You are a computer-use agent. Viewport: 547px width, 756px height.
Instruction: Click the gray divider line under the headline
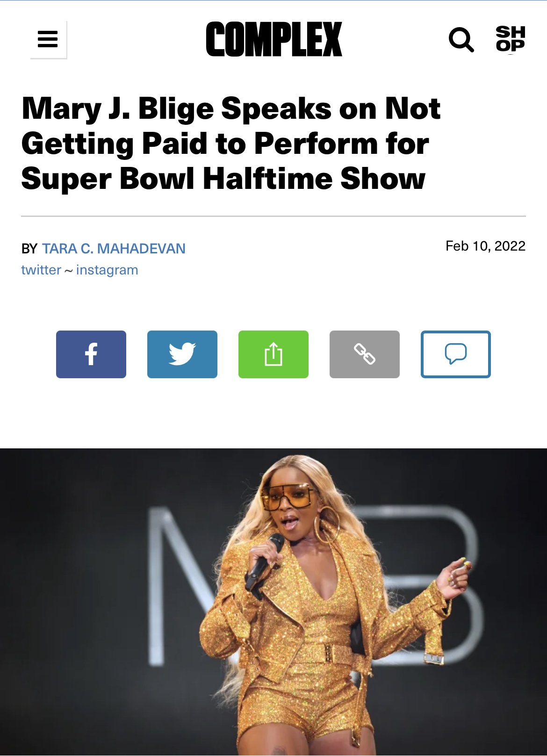(x=273, y=216)
